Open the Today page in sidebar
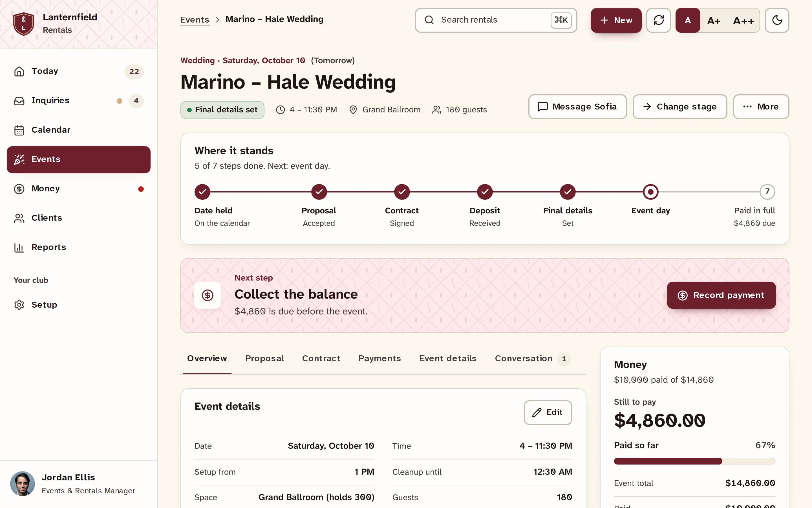This screenshot has height=508, width=812. click(78, 71)
